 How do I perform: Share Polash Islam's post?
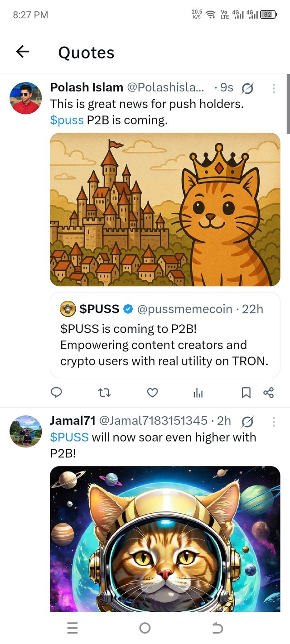click(269, 393)
